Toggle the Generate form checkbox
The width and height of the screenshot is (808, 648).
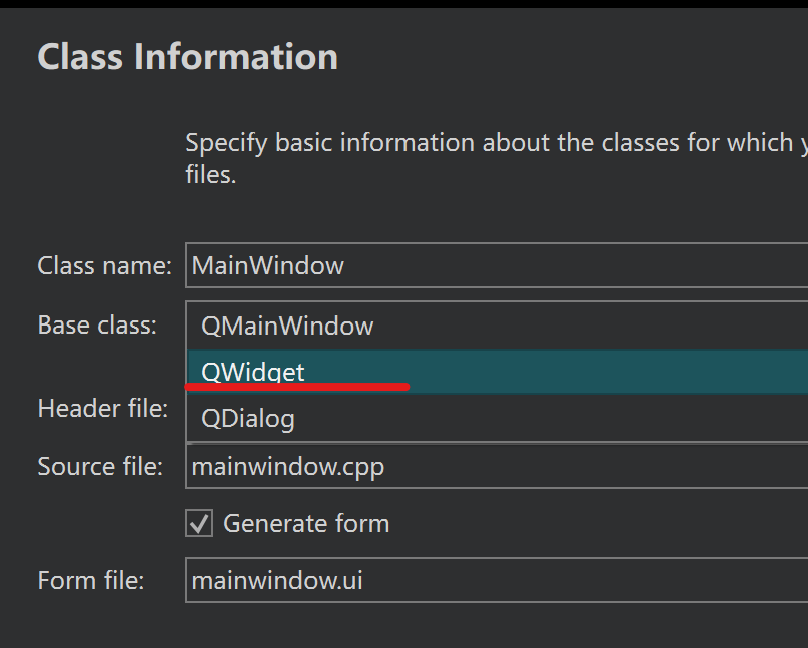coord(200,523)
